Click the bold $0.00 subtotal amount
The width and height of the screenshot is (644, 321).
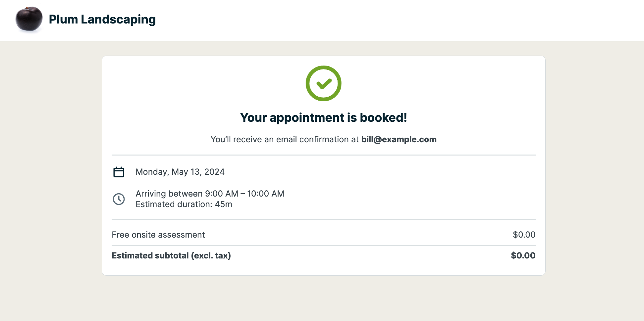click(x=523, y=255)
